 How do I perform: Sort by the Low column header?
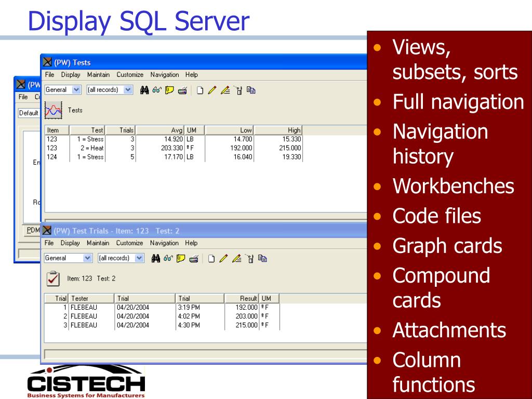pyautogui.click(x=230, y=130)
